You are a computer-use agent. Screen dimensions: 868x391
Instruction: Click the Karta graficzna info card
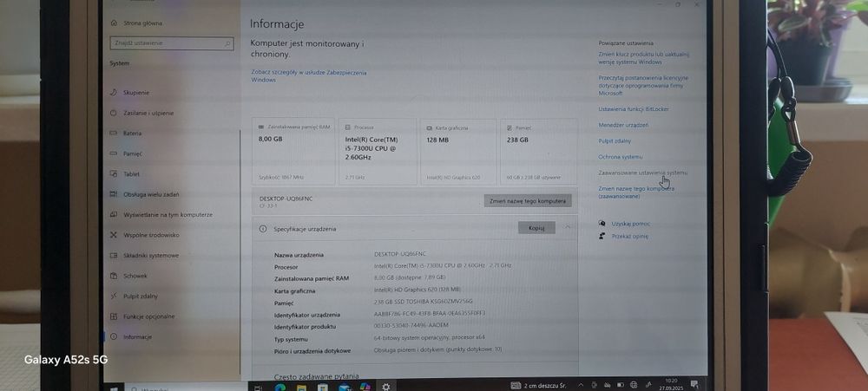pyautogui.click(x=458, y=151)
